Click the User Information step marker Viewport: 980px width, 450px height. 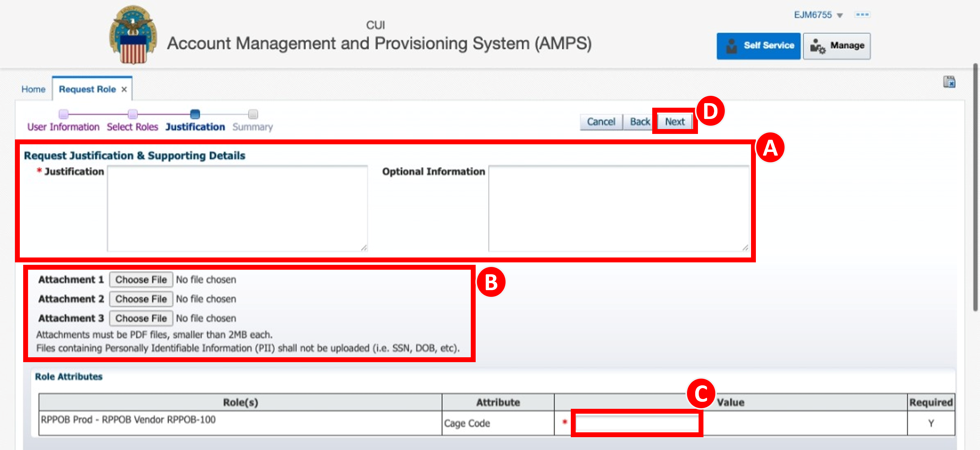(63, 114)
